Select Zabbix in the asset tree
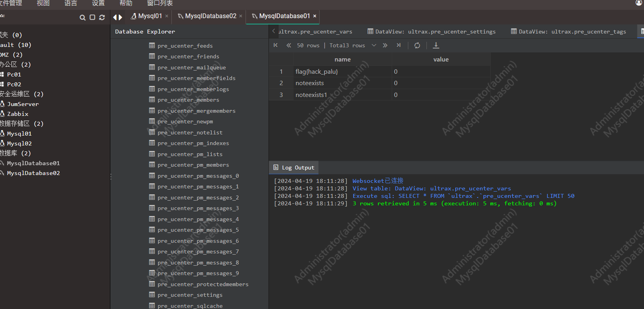 point(18,114)
